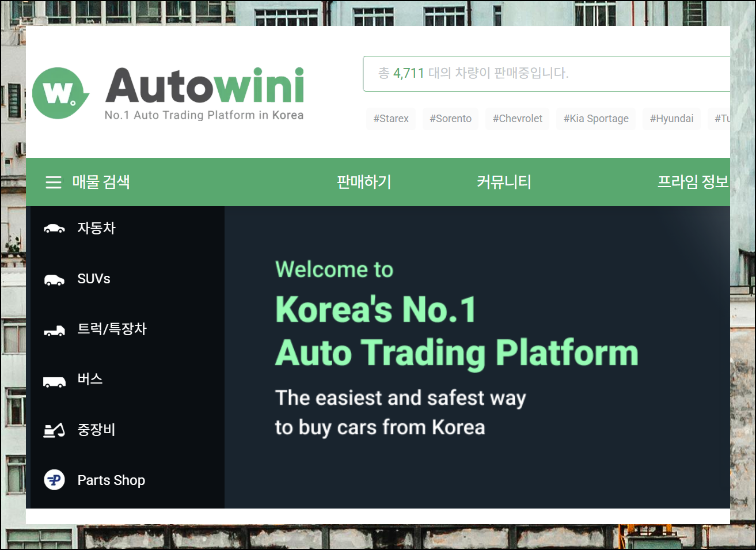756x550 pixels.
Task: Click the search field showing 4,711 대의 차량
Action: [x=546, y=74]
